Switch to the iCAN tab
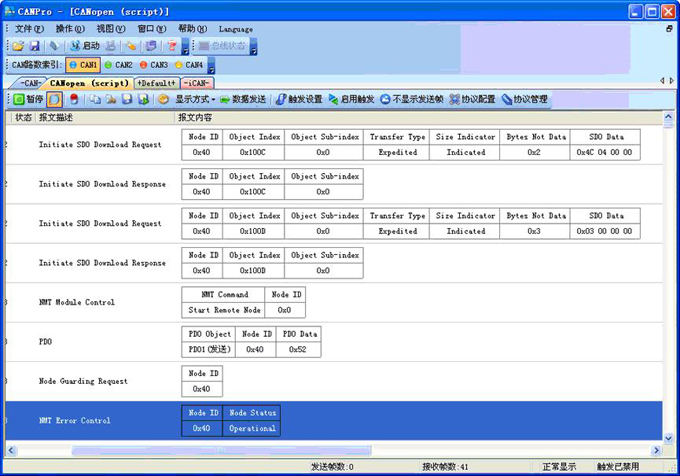The width and height of the screenshot is (680, 476). (197, 83)
